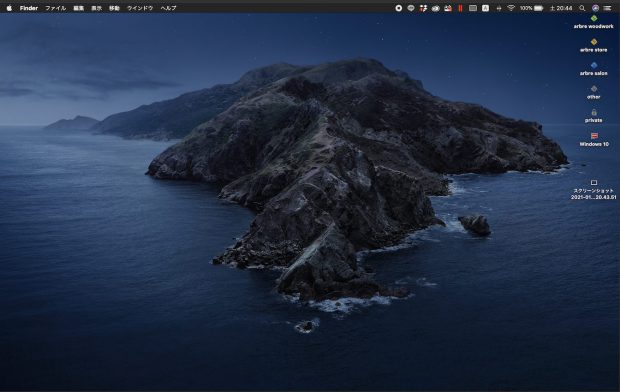Click the red Parallels bars icon
620x392 pixels.
(460, 8)
